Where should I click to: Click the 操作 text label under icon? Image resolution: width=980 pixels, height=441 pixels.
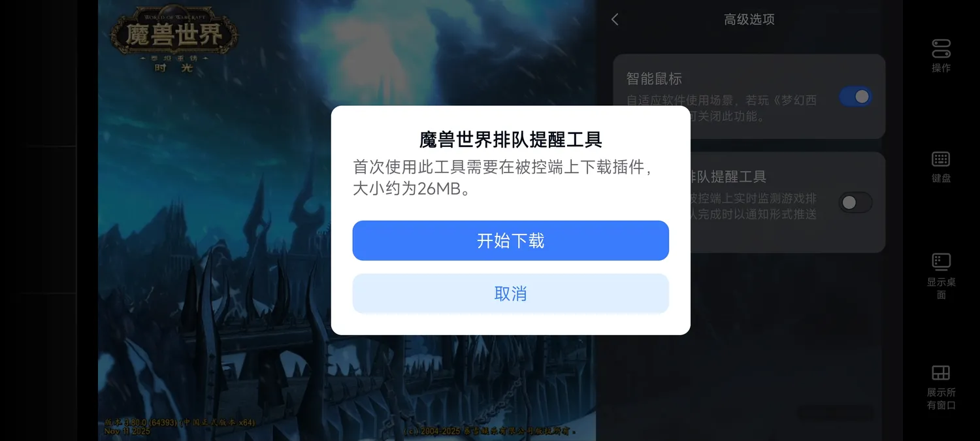[x=941, y=68]
